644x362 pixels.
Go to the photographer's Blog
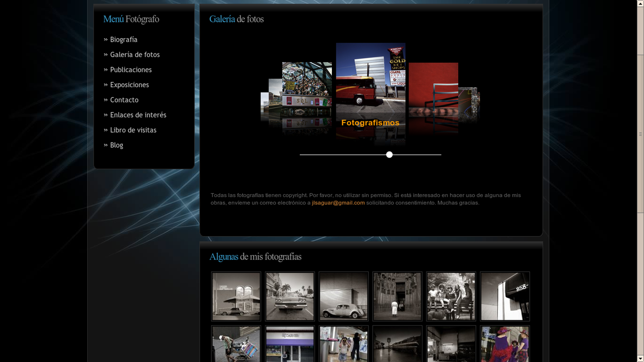(x=116, y=145)
